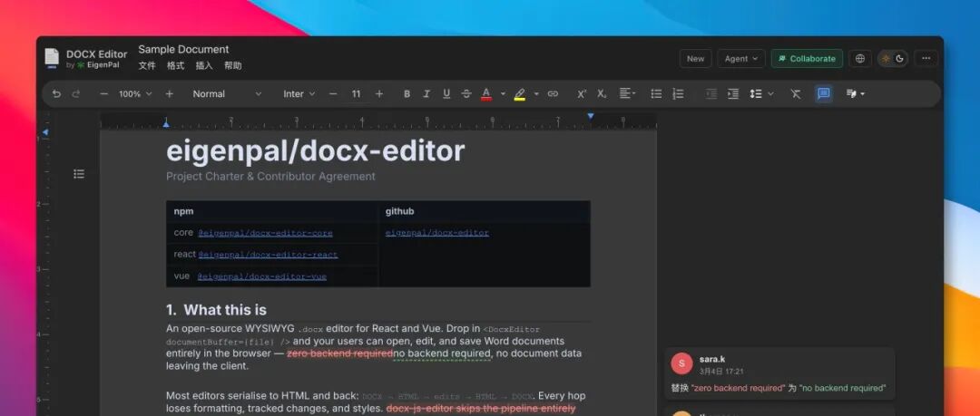
Task: Open the Normal paragraph style dropdown
Action: [227, 93]
